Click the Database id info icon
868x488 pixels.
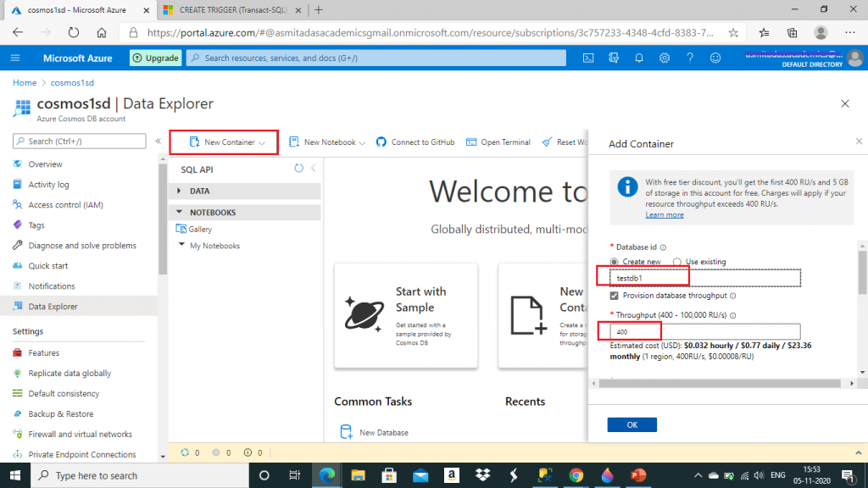click(663, 247)
